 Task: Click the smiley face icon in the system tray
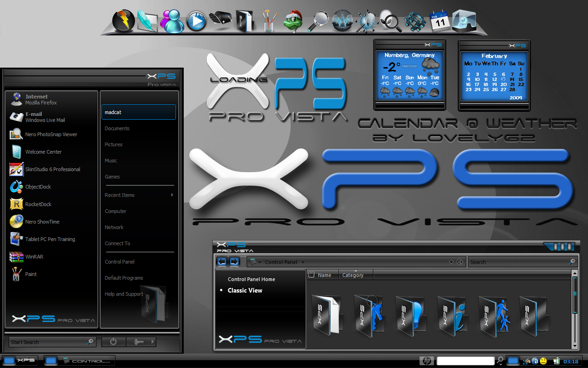(x=543, y=361)
